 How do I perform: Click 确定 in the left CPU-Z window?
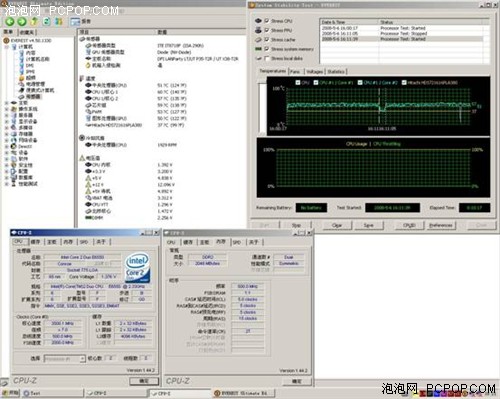click(144, 381)
